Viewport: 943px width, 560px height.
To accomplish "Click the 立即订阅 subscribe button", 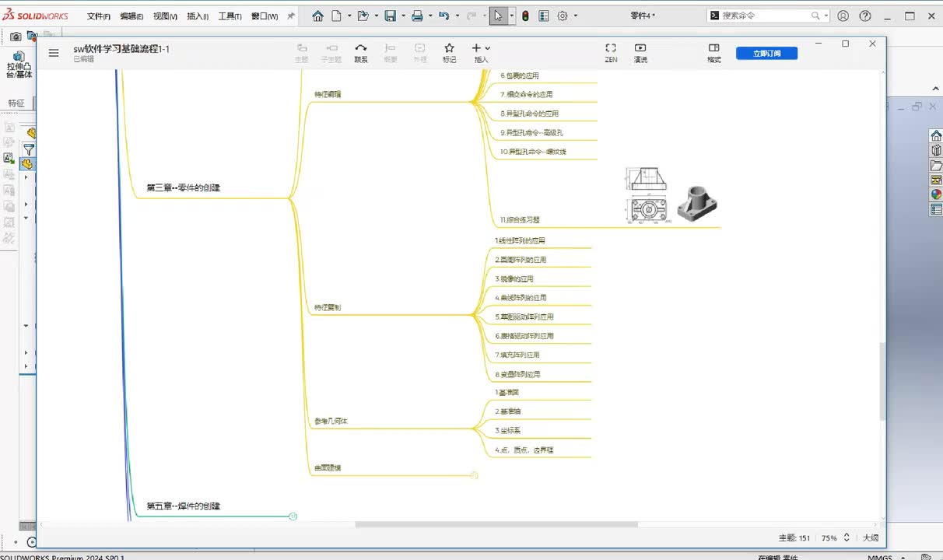I will point(766,53).
